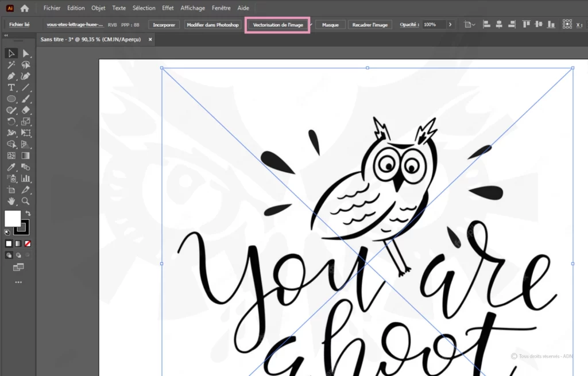Click Modifier dans Photoshop button
Screen dimensions: 588x376
(x=212, y=25)
